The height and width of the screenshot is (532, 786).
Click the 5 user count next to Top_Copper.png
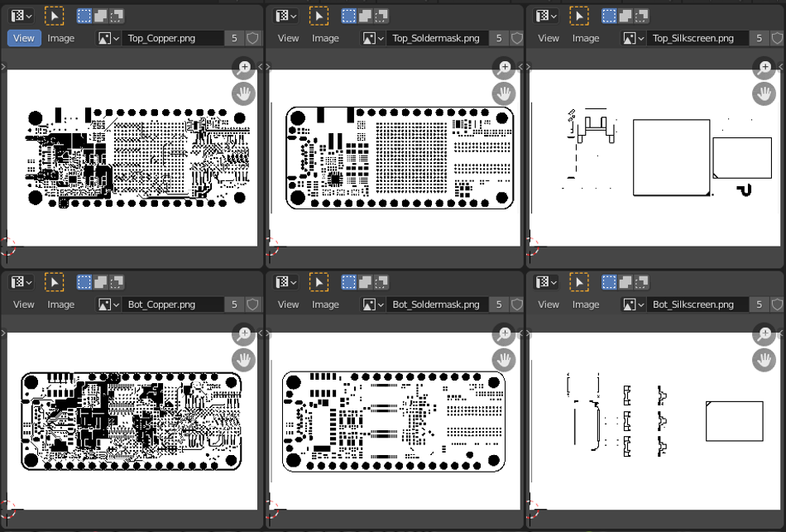coord(234,38)
